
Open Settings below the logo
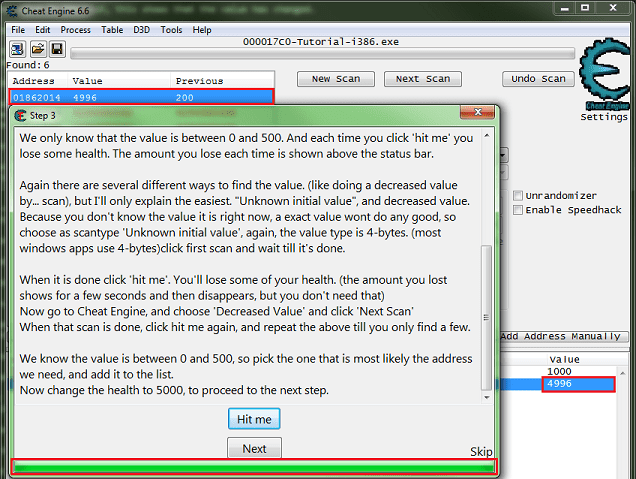(x=604, y=117)
